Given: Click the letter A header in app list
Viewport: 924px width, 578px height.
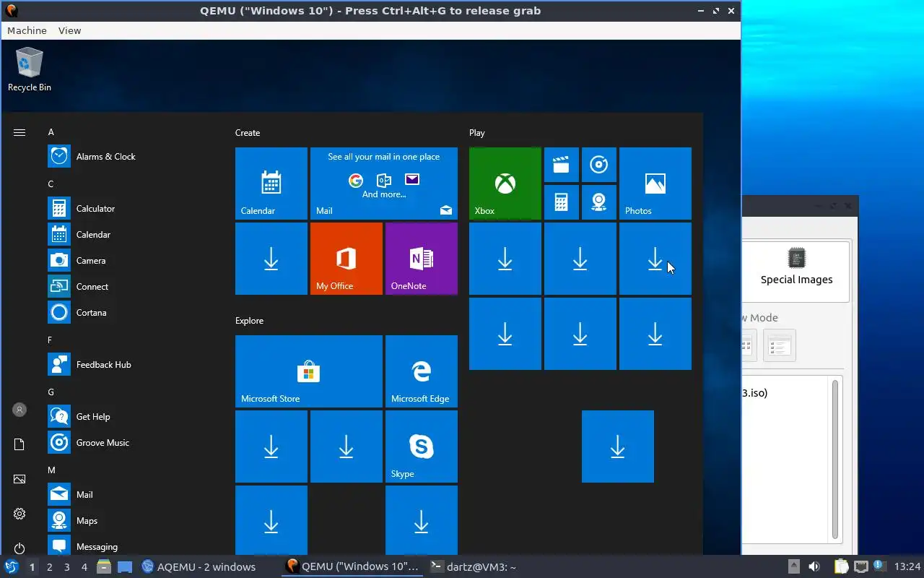Looking at the screenshot, I should [51, 132].
